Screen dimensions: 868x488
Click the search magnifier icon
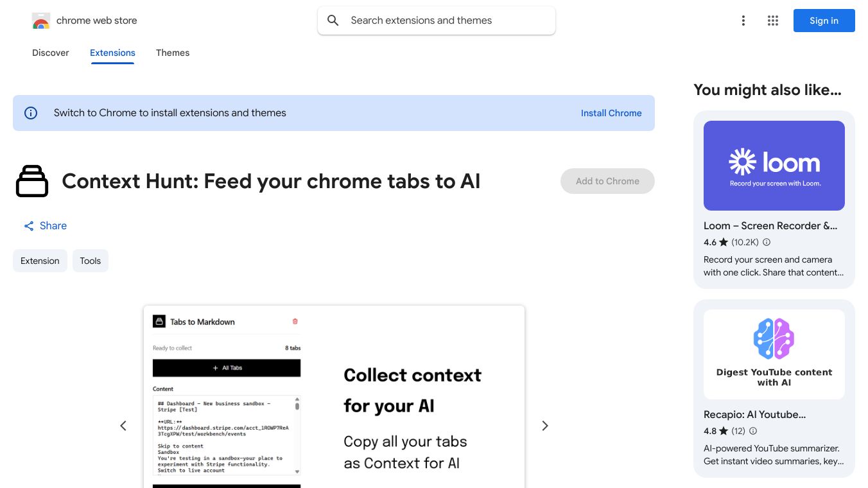pos(333,21)
